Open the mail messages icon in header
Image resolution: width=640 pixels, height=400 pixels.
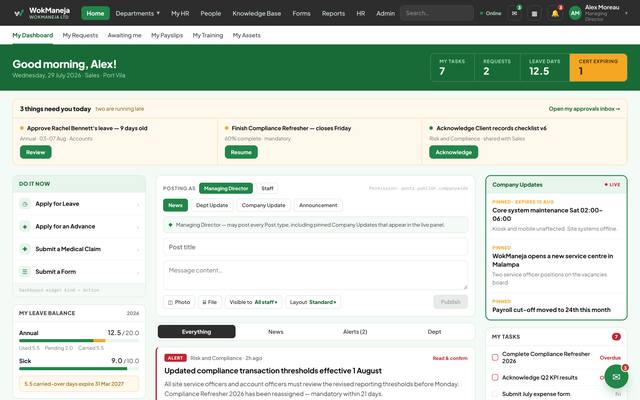pos(515,13)
